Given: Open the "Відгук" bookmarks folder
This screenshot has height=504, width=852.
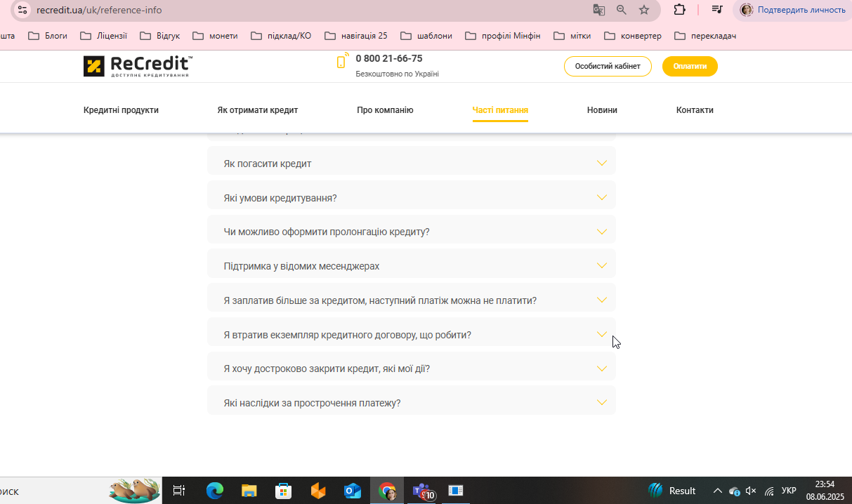Looking at the screenshot, I should coord(159,36).
